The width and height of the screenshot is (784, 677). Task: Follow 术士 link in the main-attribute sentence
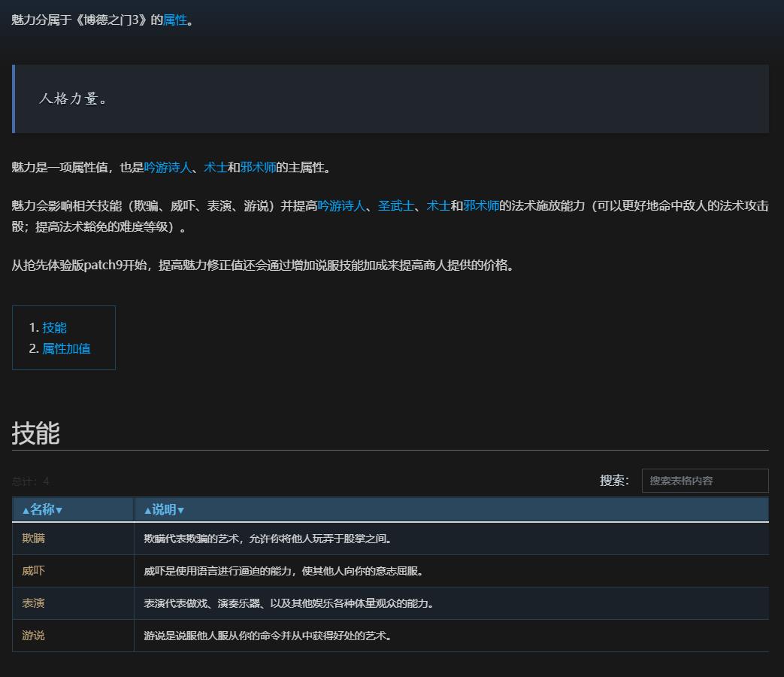(215, 168)
